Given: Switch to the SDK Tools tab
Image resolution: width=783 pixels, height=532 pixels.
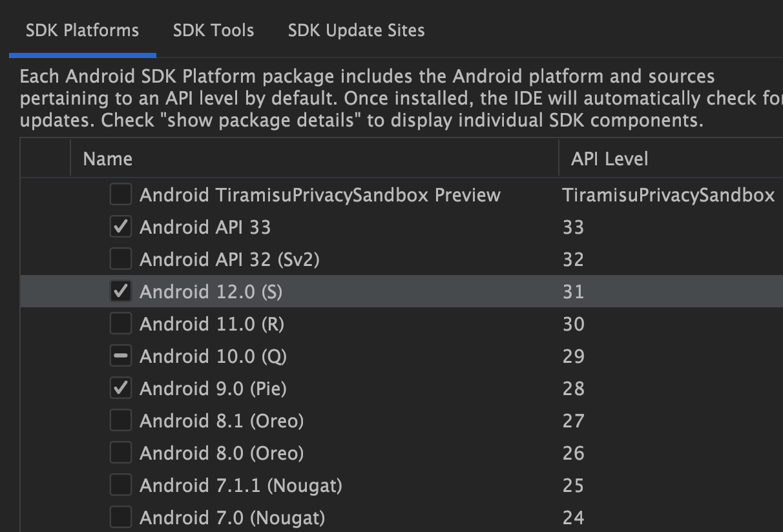Looking at the screenshot, I should (213, 30).
